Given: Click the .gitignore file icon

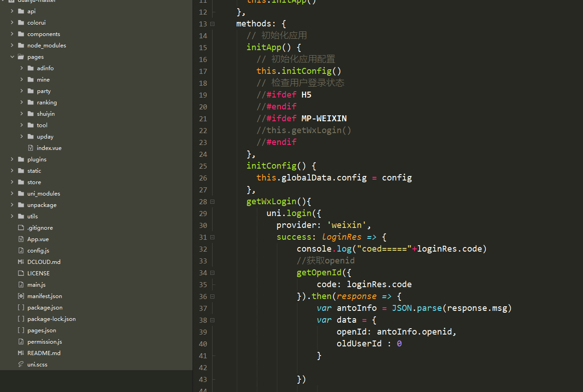Looking at the screenshot, I should [21, 227].
